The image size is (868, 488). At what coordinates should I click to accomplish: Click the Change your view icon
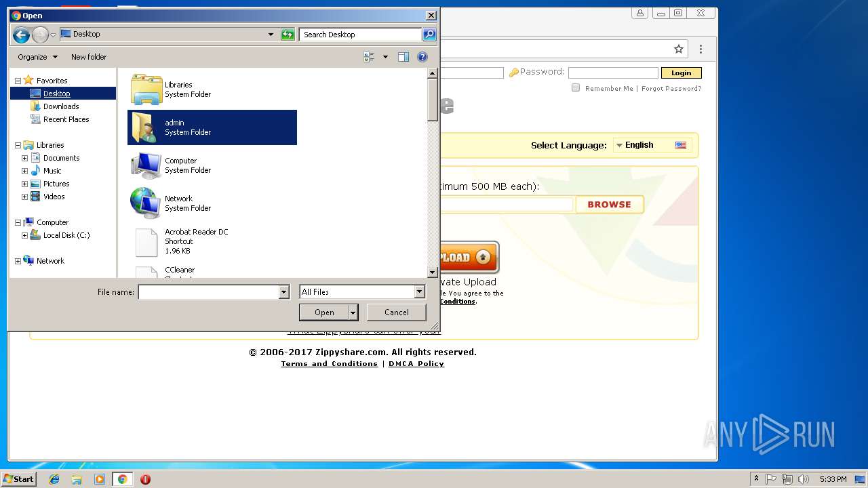(370, 57)
